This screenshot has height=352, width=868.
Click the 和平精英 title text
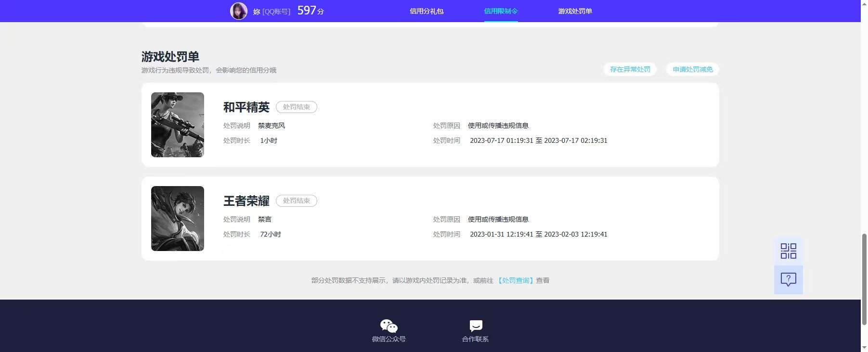click(246, 107)
